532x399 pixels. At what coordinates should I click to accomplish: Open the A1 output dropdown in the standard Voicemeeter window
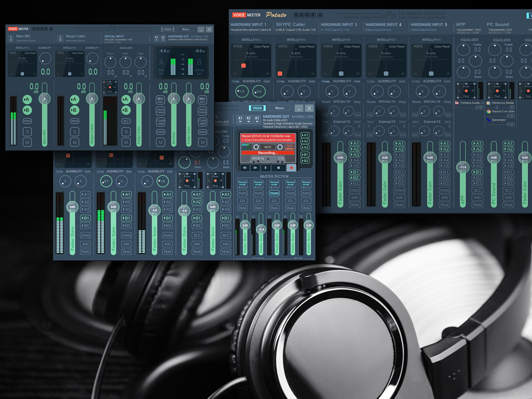tap(156, 39)
